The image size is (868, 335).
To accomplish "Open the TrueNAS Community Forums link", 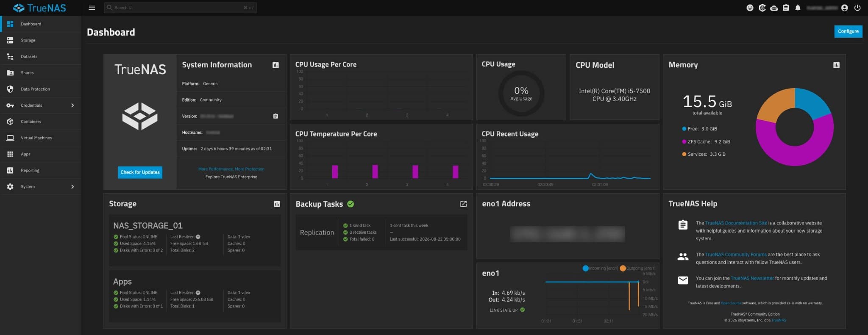I will (736, 255).
